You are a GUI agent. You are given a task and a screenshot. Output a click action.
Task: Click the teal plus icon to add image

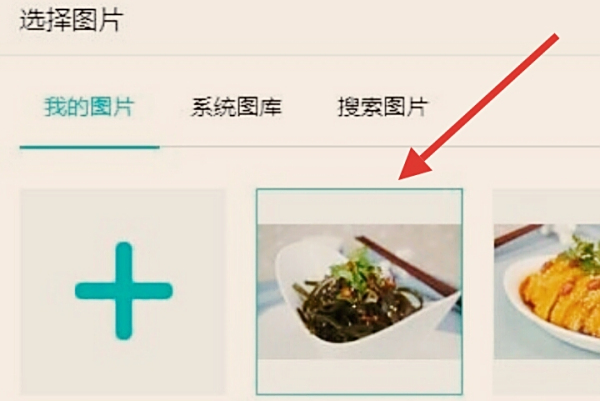124,291
